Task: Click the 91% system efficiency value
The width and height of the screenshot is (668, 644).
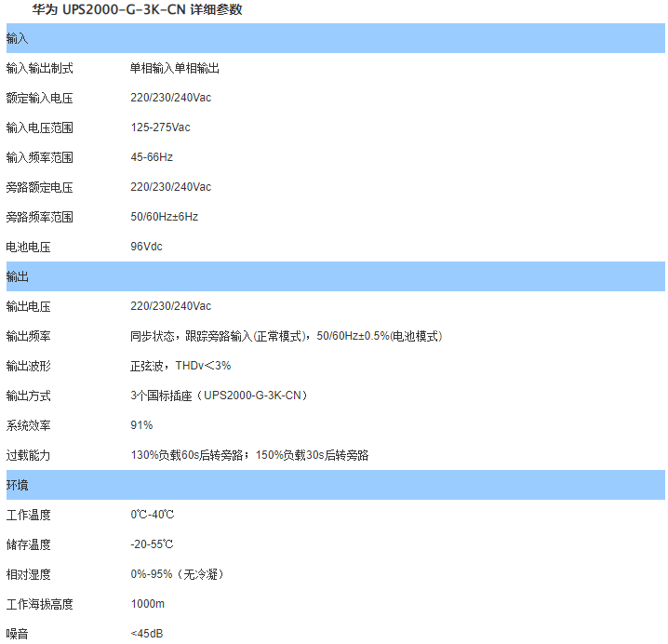Action: coord(141,426)
